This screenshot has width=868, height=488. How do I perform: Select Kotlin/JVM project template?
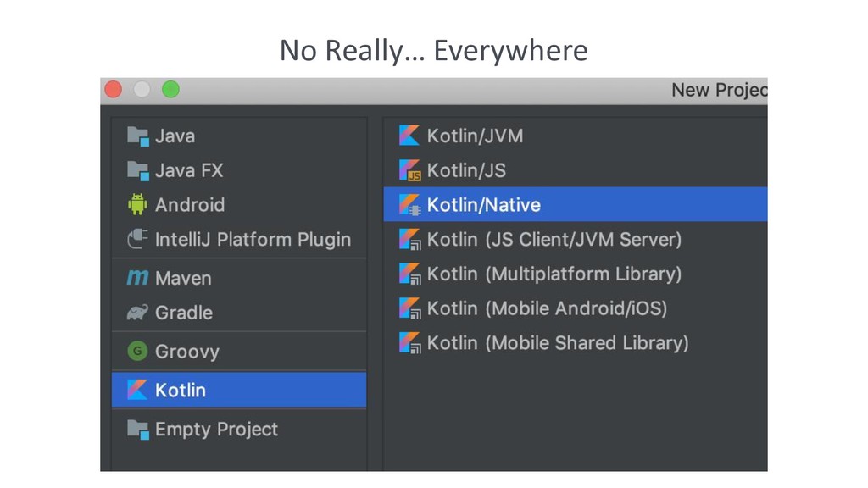[x=576, y=136]
